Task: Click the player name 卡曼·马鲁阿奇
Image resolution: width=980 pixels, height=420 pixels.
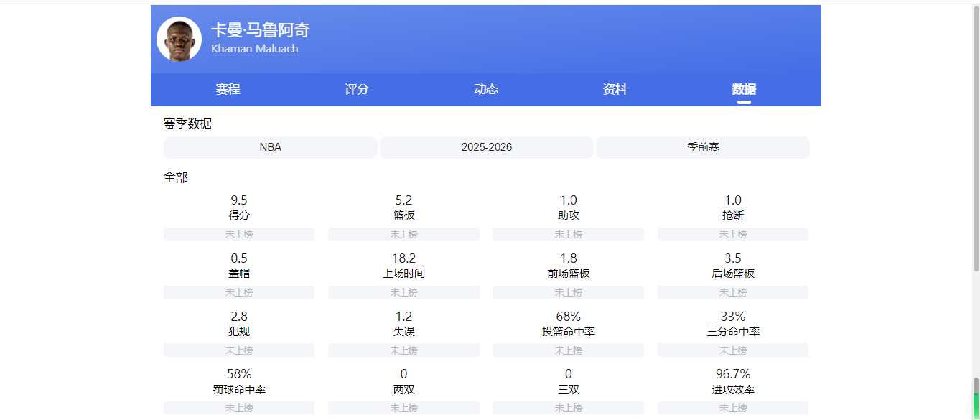Action: pos(261,30)
